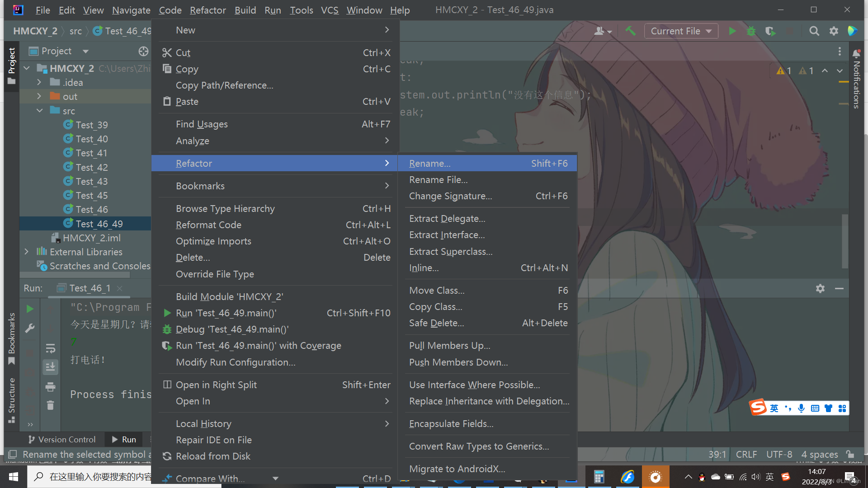Open Run panel settings gear
This screenshot has width=868, height=488.
click(820, 288)
